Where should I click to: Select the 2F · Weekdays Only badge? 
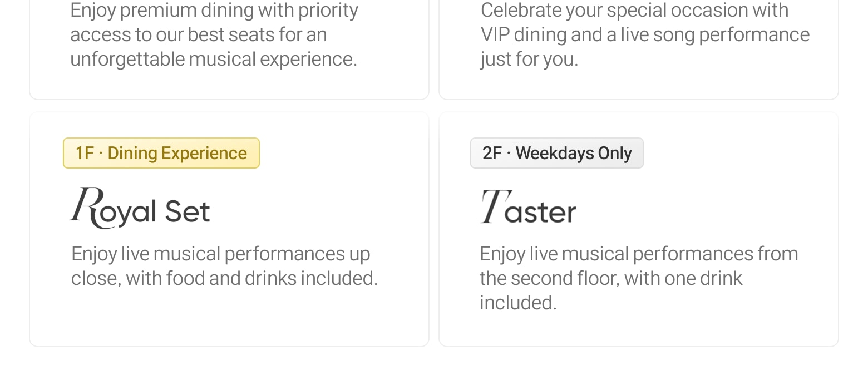[x=557, y=153]
